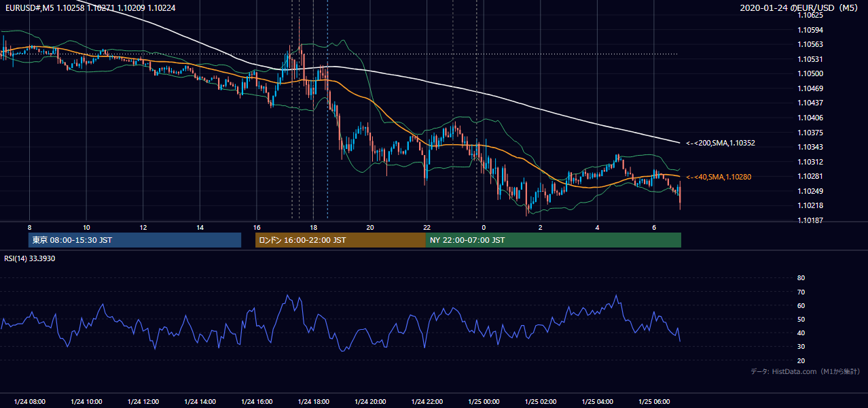This screenshot has width=868, height=408.
Task: Click the 1/24 14:00 bottom time label
Action: [x=200, y=402]
